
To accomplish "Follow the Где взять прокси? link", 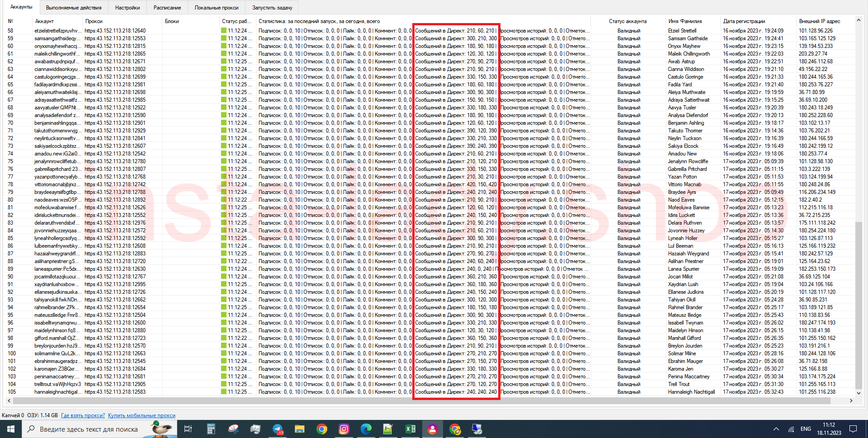I will [x=83, y=415].
